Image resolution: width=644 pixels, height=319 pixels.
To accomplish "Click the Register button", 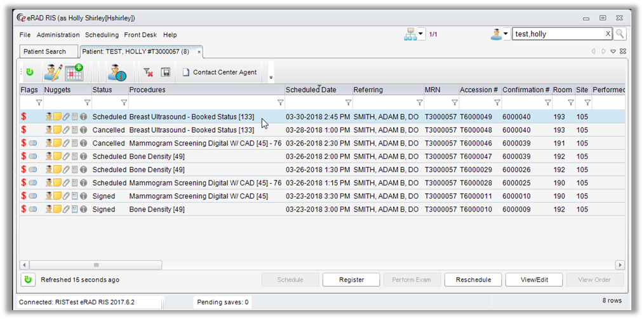I will pyautogui.click(x=351, y=280).
